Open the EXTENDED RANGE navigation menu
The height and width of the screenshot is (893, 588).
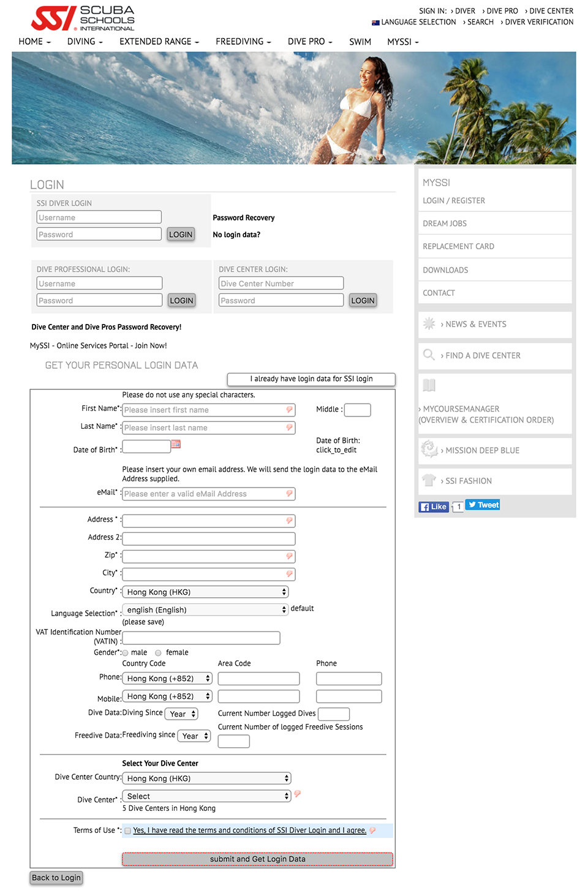click(x=159, y=42)
